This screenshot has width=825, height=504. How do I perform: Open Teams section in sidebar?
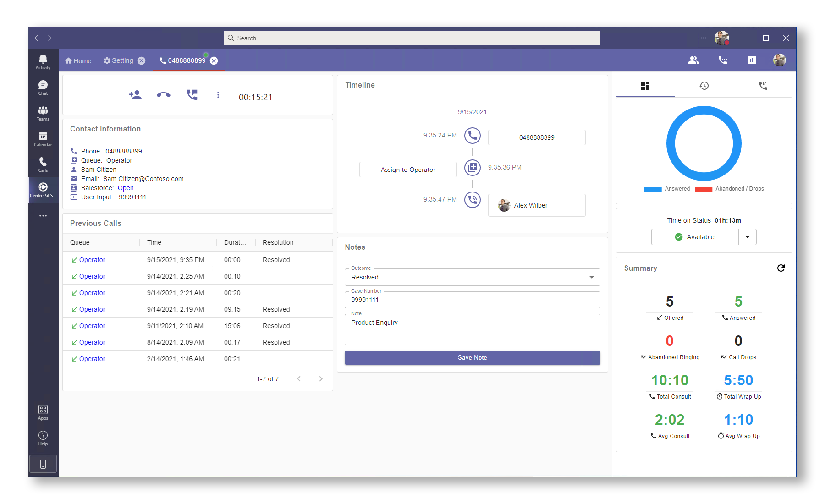[43, 113]
